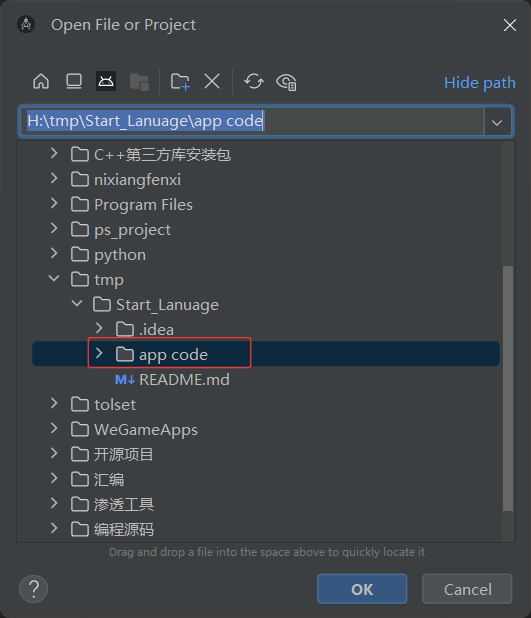Expand the .idea folder
The width and height of the screenshot is (531, 618).
pyautogui.click(x=99, y=329)
